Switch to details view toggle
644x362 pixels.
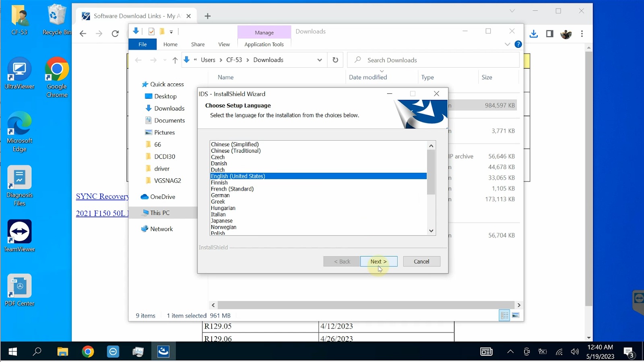pyautogui.click(x=504, y=316)
